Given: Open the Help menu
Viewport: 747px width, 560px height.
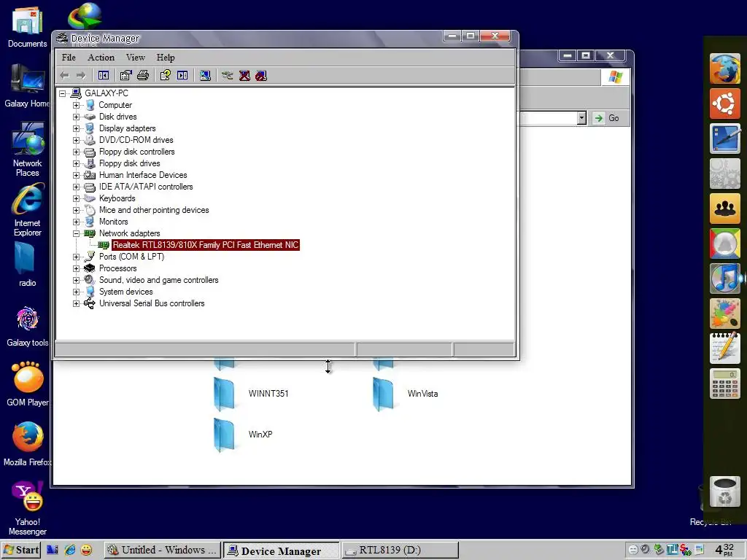Looking at the screenshot, I should click(x=166, y=57).
